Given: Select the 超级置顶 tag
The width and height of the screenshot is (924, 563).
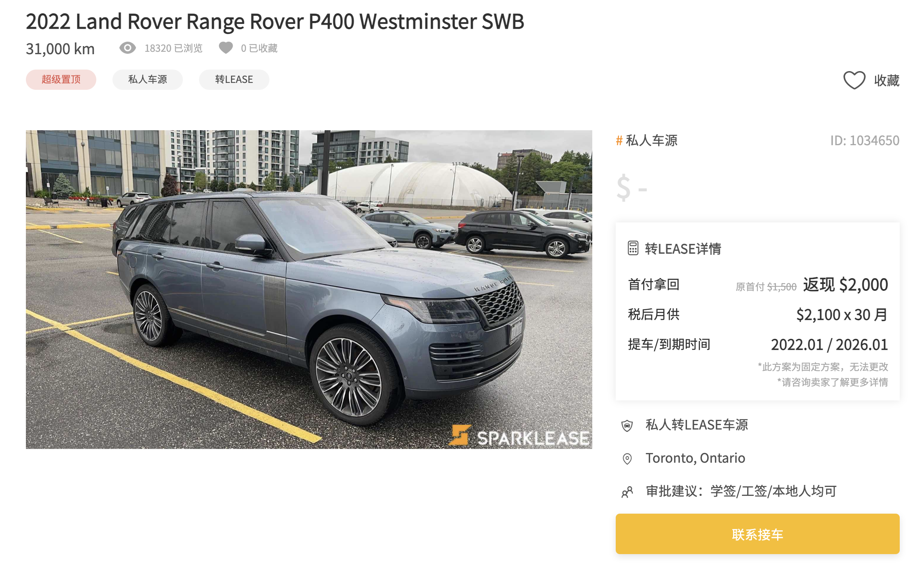Looking at the screenshot, I should click(x=61, y=79).
